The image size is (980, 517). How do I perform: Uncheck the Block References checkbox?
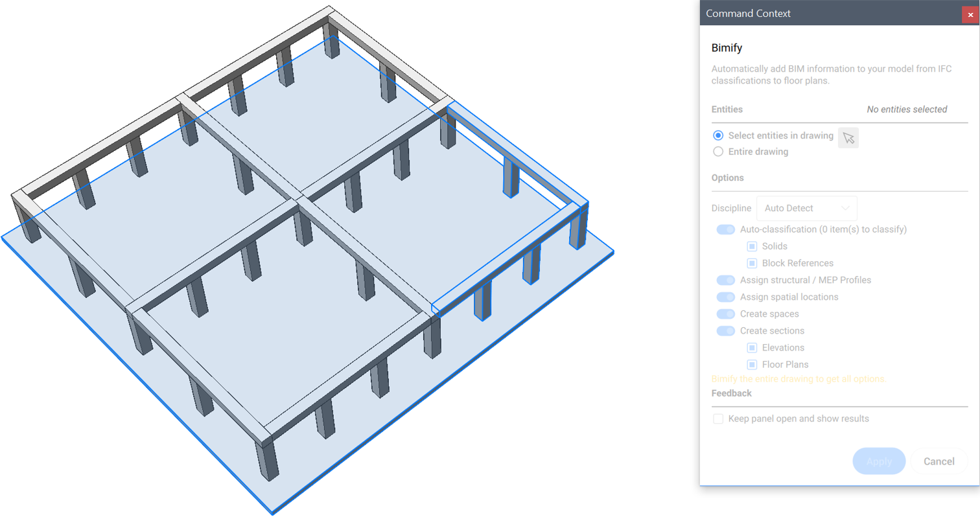pyautogui.click(x=752, y=263)
